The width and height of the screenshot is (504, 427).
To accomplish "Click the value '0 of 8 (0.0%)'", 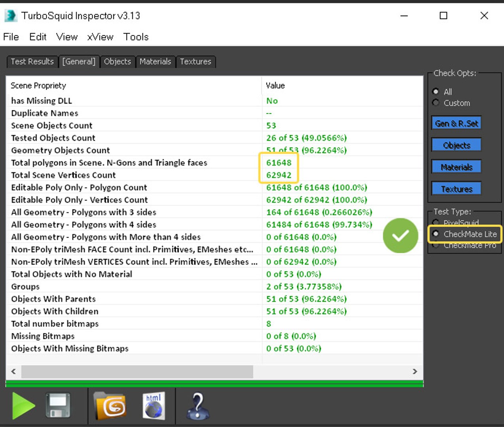I will 291,336.
